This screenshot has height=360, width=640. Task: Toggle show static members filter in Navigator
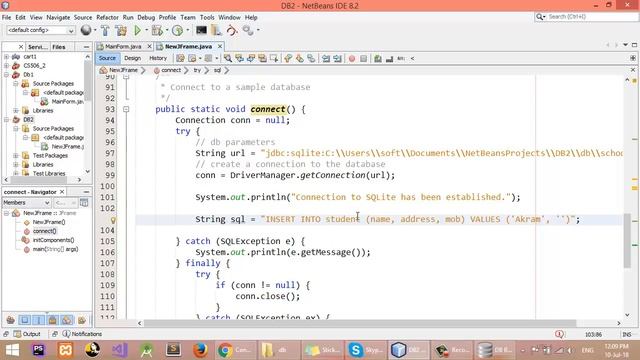coord(39,320)
